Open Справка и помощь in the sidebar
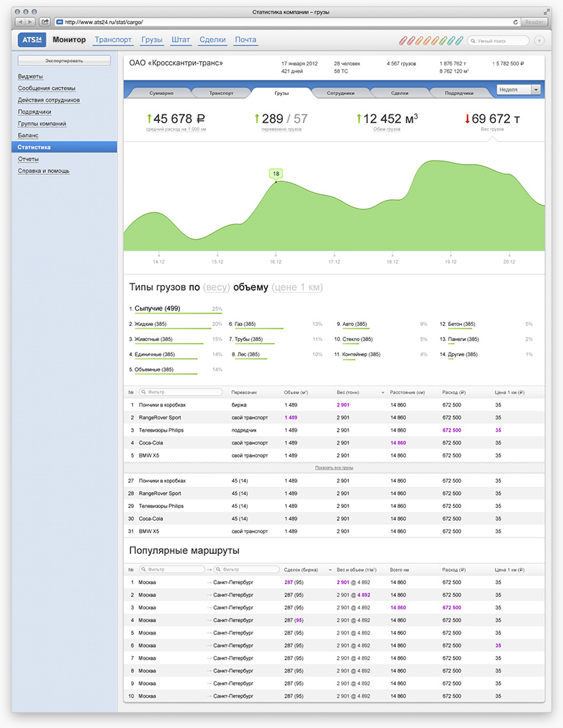 point(44,171)
